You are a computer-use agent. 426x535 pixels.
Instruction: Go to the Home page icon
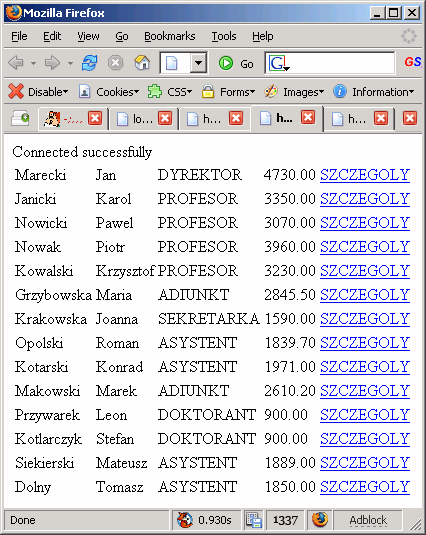tap(142, 62)
